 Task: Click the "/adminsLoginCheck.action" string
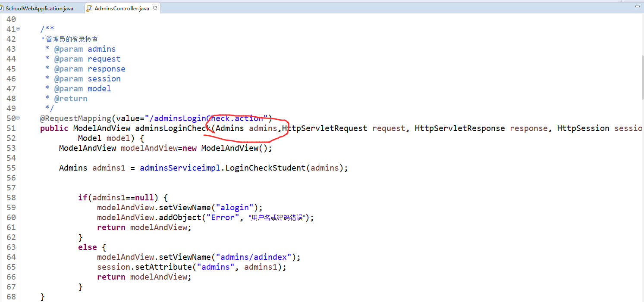206,118
